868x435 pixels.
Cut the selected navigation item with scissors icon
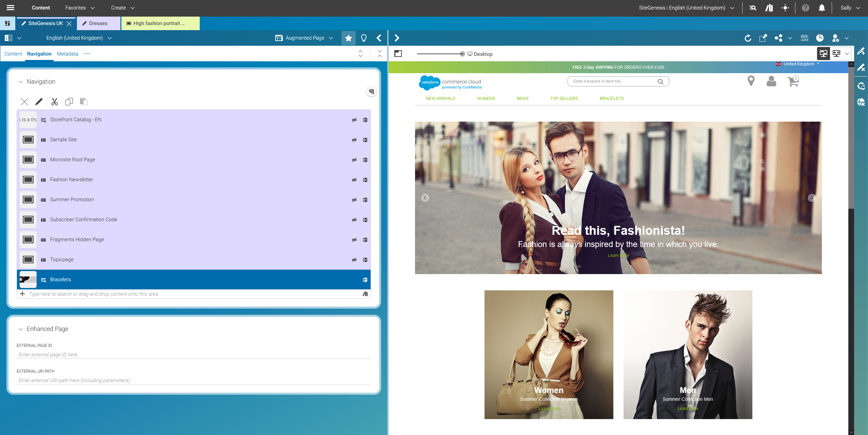tap(54, 101)
